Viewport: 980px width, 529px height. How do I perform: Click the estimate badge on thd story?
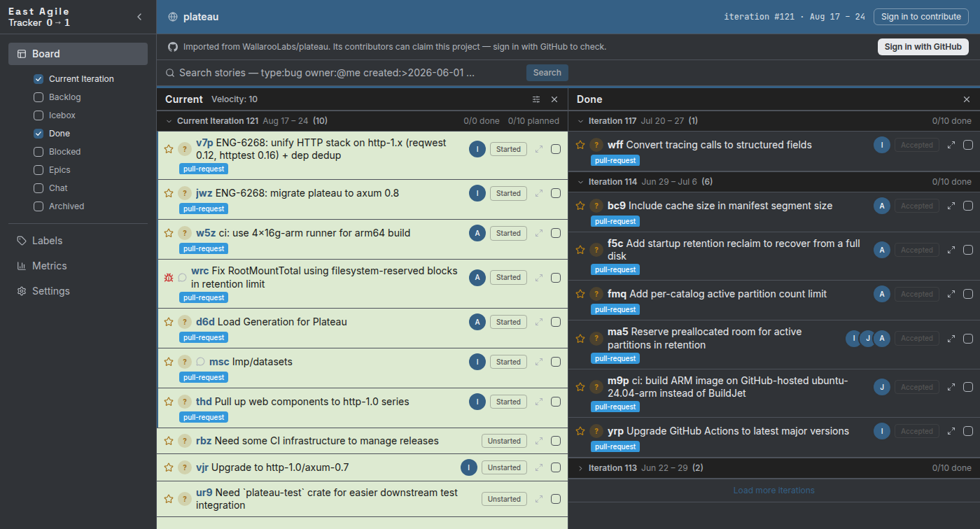click(184, 402)
